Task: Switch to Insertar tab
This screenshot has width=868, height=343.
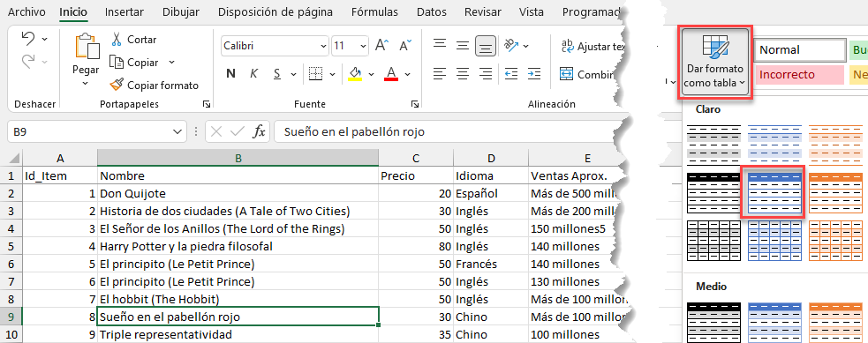Action: tap(124, 11)
